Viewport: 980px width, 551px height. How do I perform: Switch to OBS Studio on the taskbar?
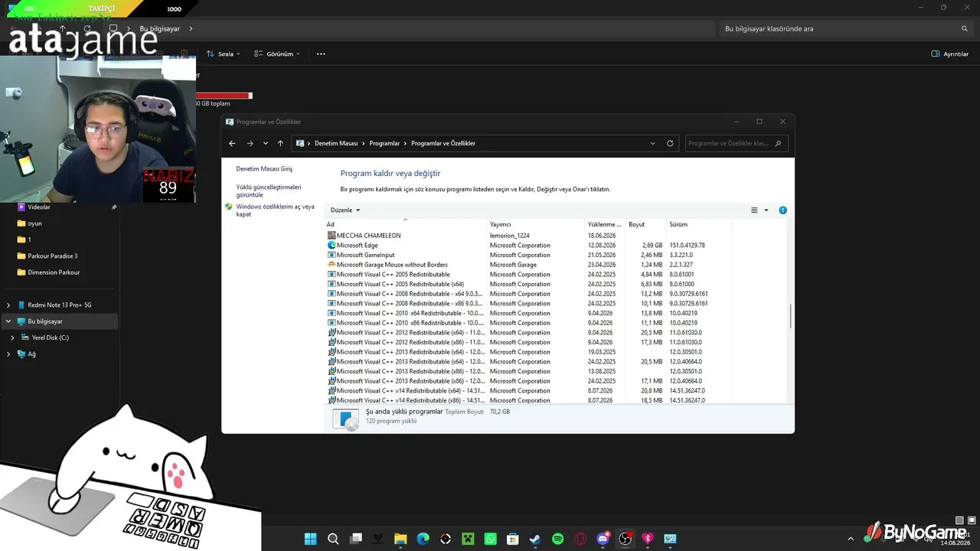click(626, 539)
